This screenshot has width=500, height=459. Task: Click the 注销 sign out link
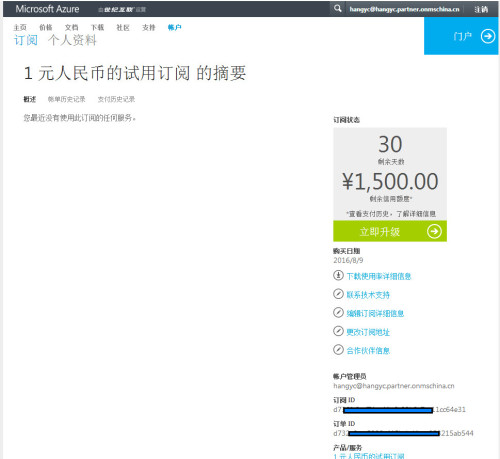pos(481,9)
